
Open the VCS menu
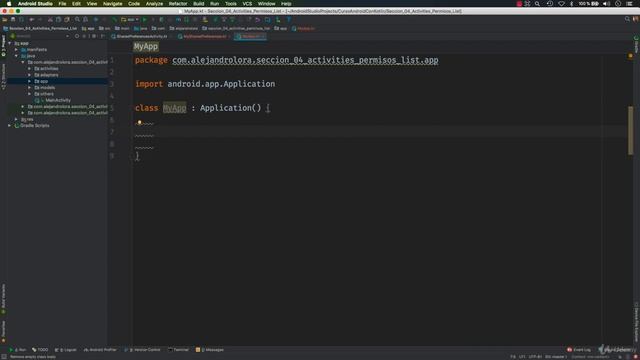click(247, 4)
